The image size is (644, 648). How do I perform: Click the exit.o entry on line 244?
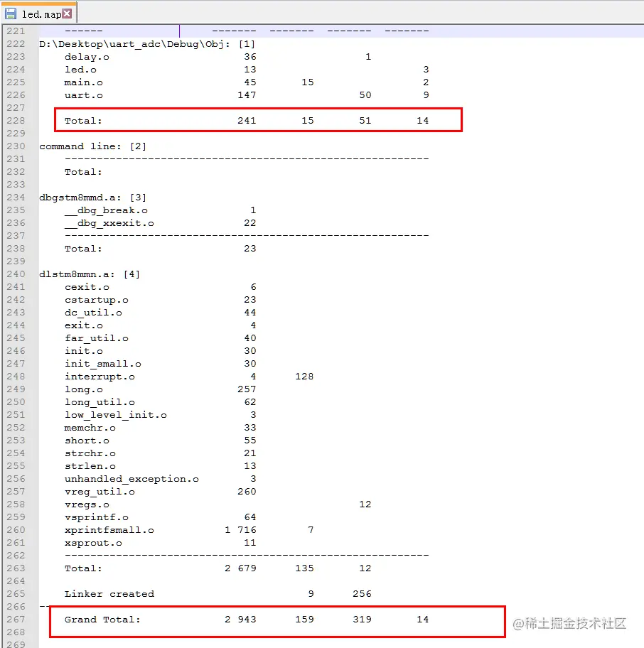[x=83, y=325]
